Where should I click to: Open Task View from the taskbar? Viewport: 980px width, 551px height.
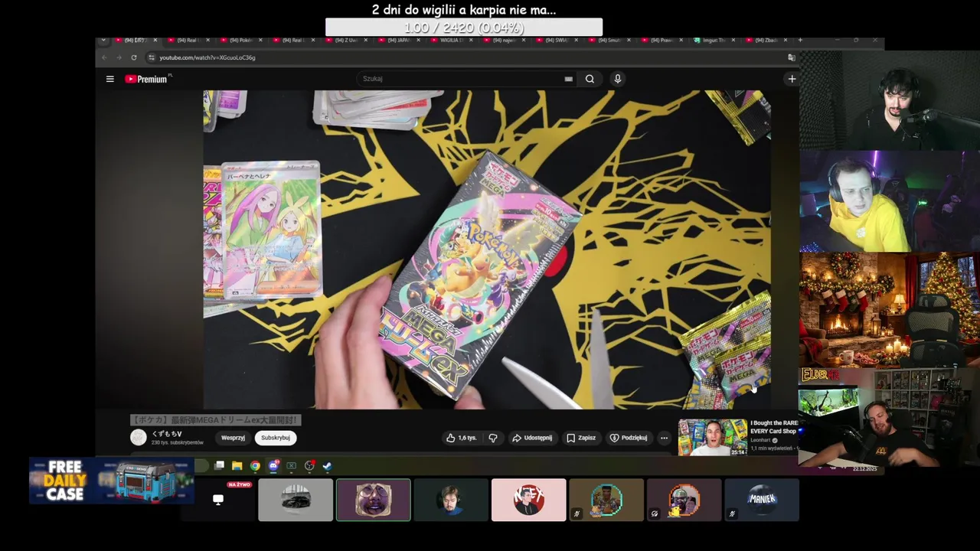coord(220,465)
